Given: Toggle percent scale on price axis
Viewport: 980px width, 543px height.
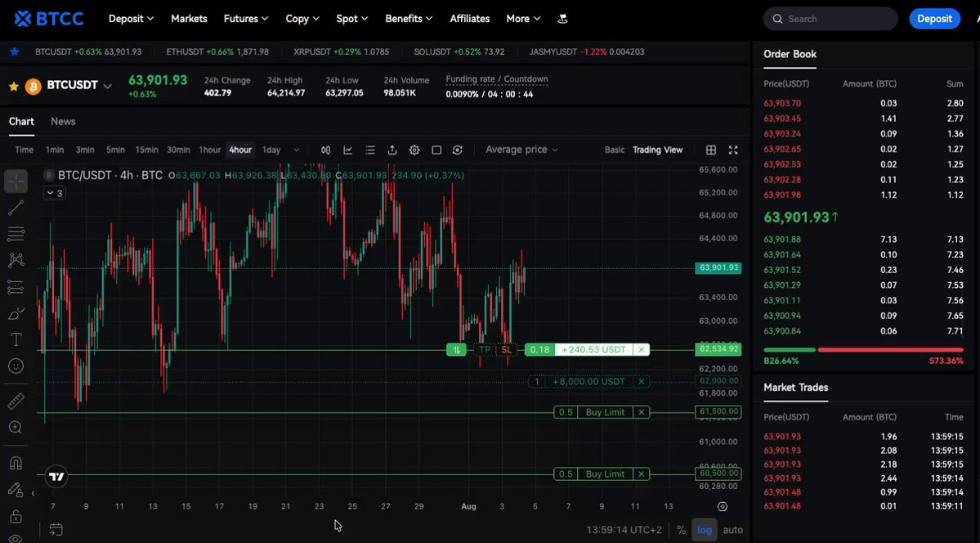Looking at the screenshot, I should click(681, 530).
